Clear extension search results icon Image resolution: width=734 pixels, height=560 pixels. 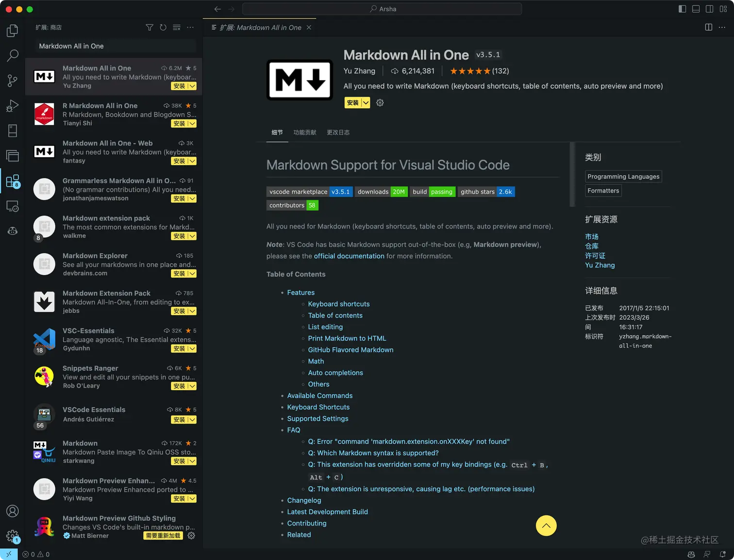(x=177, y=28)
